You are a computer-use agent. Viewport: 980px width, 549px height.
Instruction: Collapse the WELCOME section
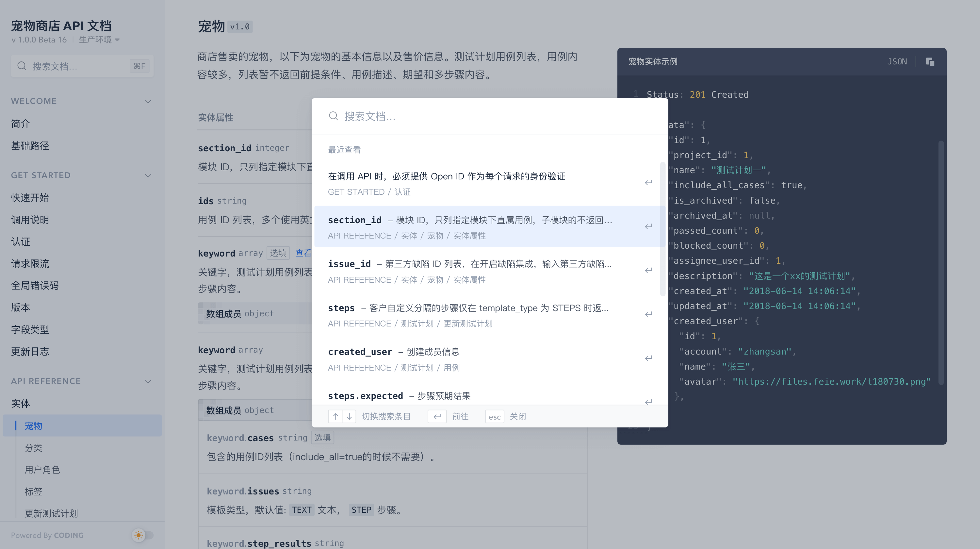148,101
